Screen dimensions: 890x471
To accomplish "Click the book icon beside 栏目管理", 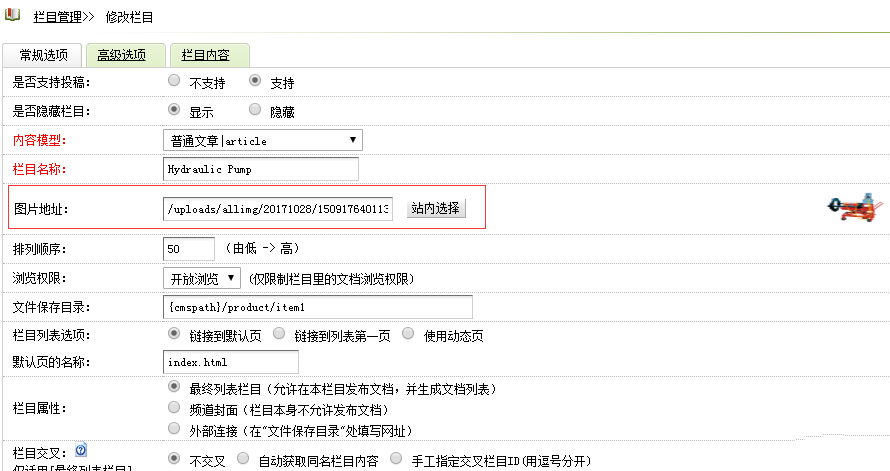I will (x=12, y=16).
